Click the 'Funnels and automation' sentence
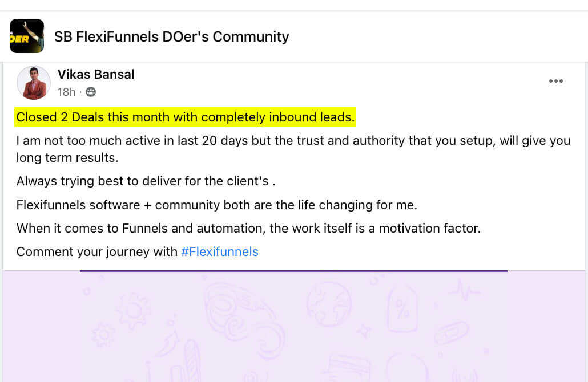 [x=248, y=229]
